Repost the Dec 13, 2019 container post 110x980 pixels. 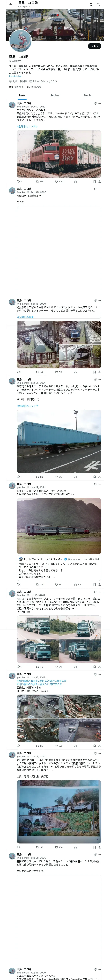pos(39,181)
